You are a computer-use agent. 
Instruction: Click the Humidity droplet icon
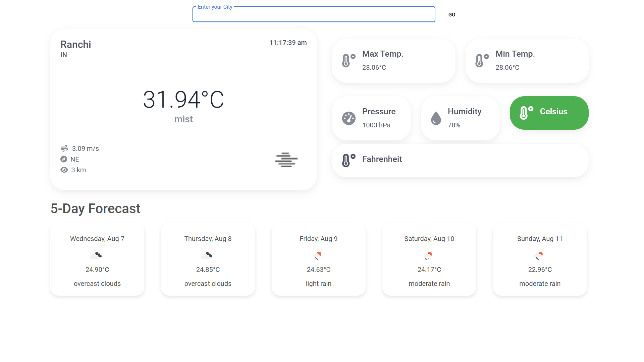[436, 118]
